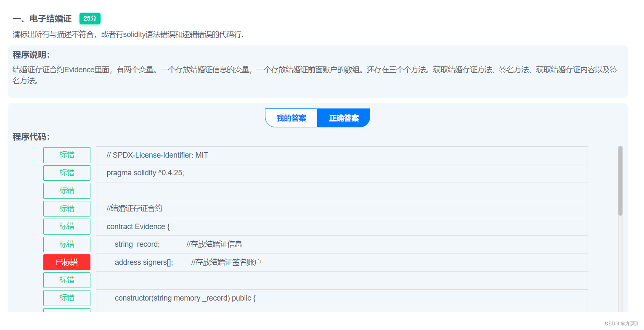Mark error on the pragma solidity line
Image resolution: width=644 pixels, height=330 pixels.
[x=67, y=173]
